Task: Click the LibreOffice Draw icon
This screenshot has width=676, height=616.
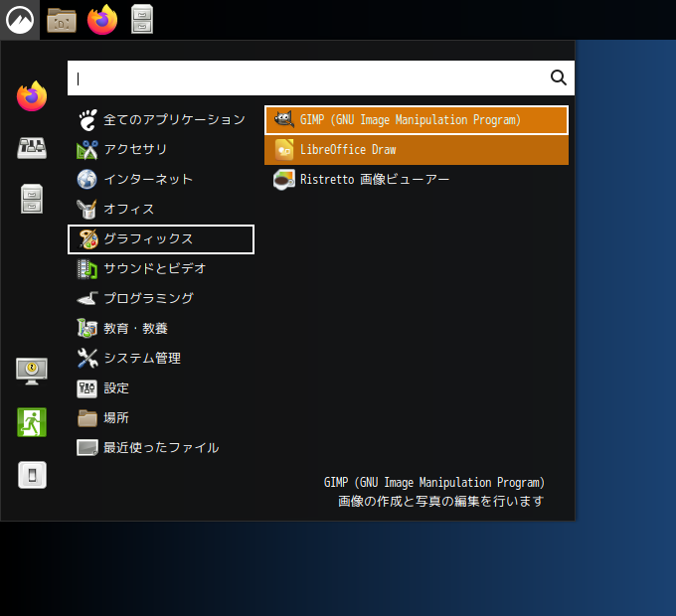Action: [x=284, y=149]
